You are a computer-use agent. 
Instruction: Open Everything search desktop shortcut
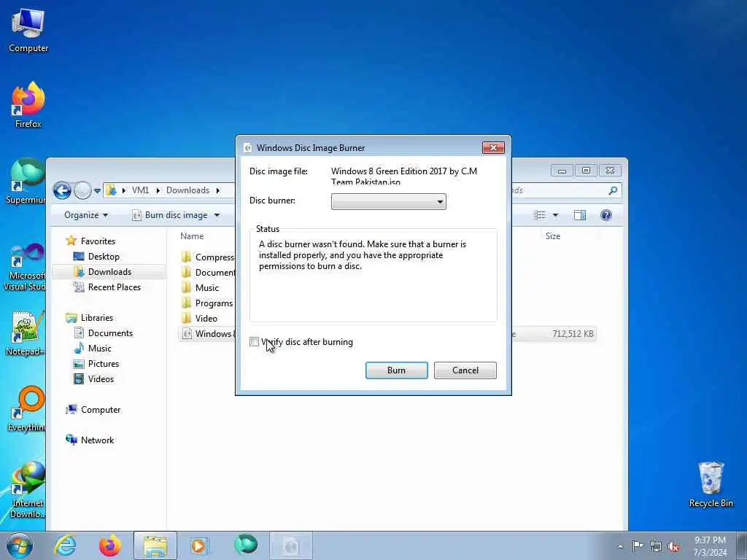[26, 409]
